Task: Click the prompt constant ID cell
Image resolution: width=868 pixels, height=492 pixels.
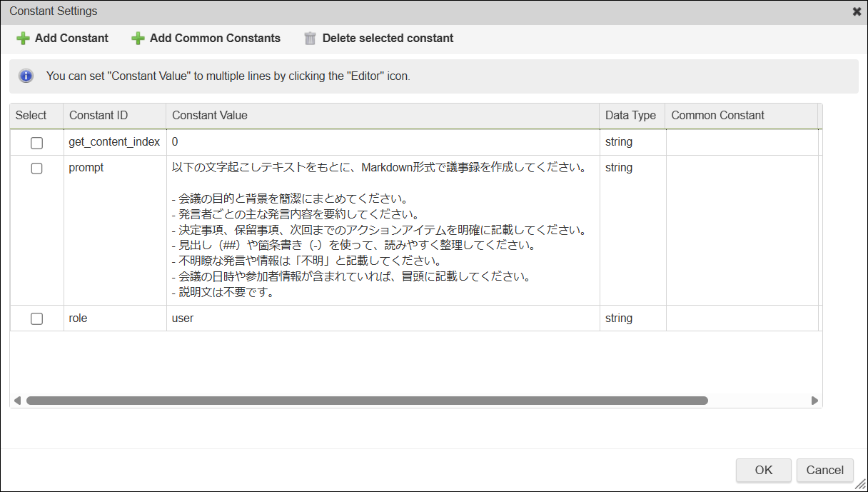Action: (x=86, y=168)
